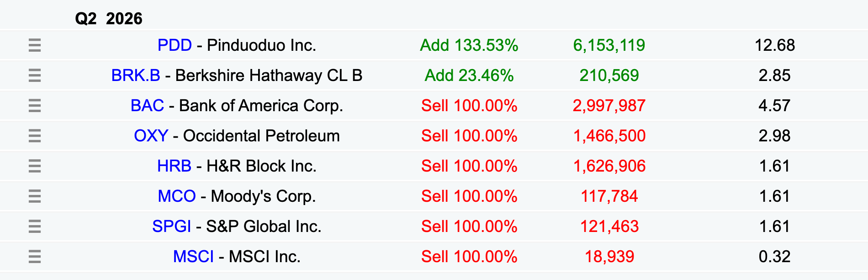Viewport: 868px width, 280px height.
Task: Follow the BAC stock link
Action: click(147, 106)
